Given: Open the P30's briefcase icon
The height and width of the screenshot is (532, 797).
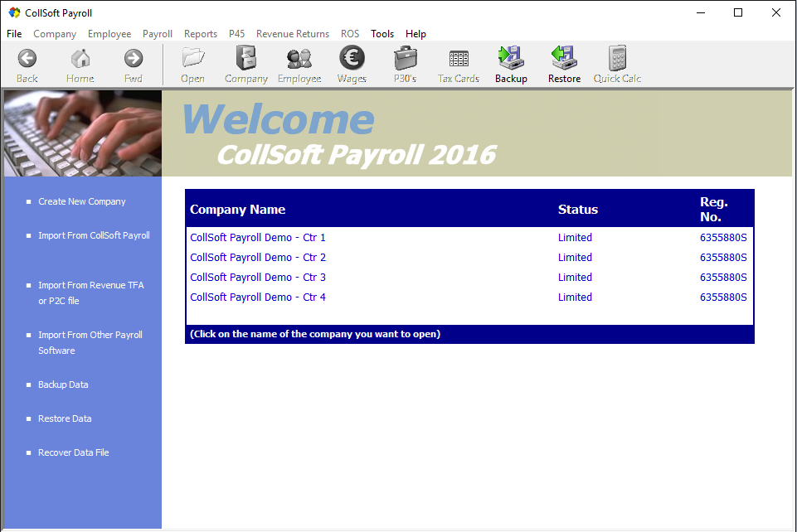Looking at the screenshot, I should [x=405, y=59].
